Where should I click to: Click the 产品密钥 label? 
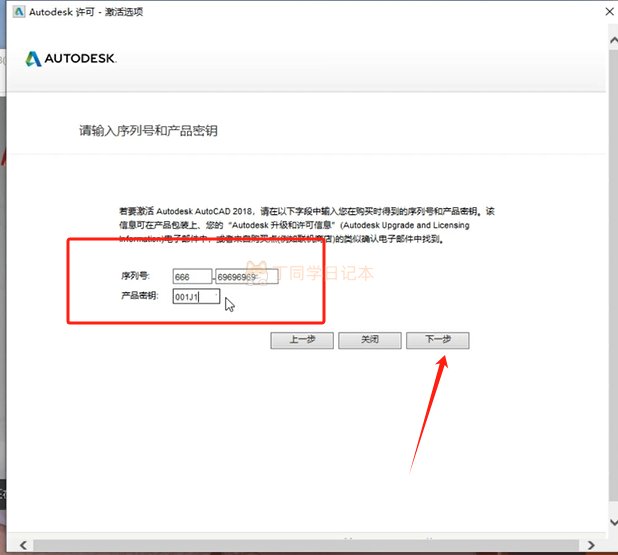point(140,295)
